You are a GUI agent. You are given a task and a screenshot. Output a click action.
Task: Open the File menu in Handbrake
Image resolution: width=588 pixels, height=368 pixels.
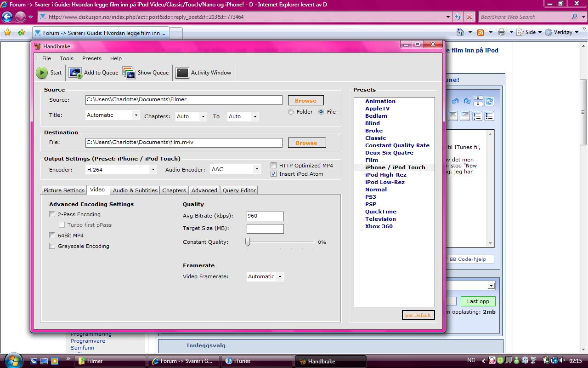(46, 58)
